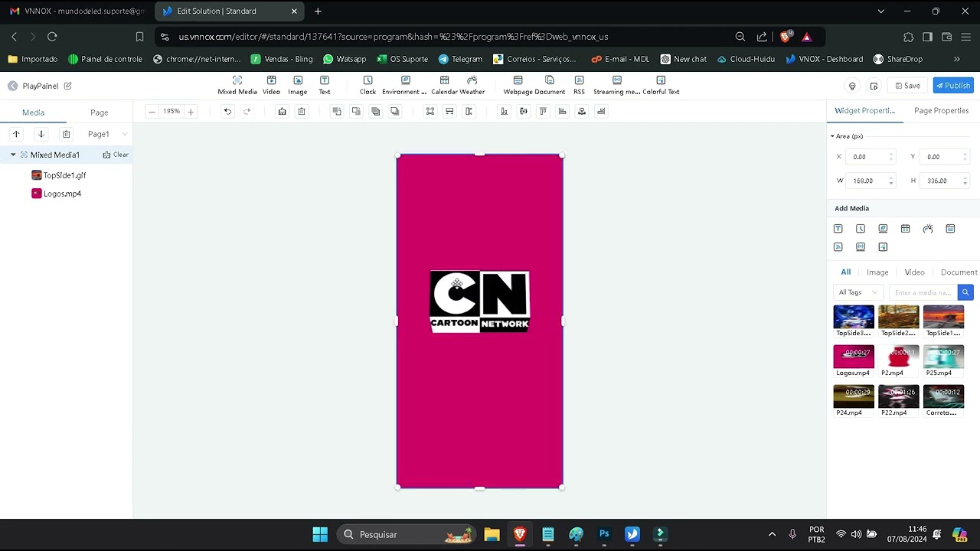
Task: Filter media library by Image
Action: 877,272
